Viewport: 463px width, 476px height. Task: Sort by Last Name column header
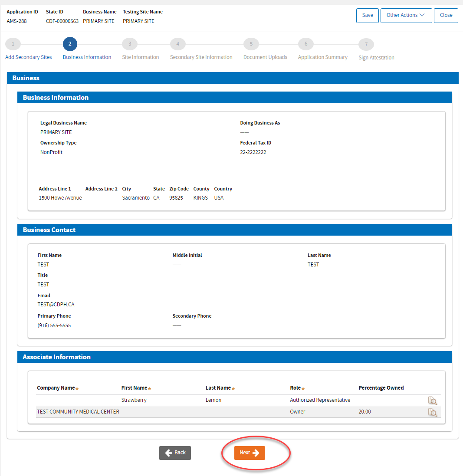[x=218, y=388]
